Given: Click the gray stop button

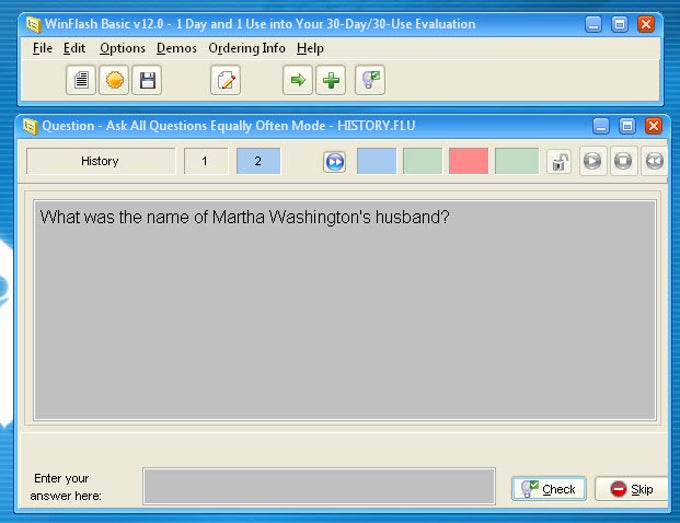Looking at the screenshot, I should 623,161.
